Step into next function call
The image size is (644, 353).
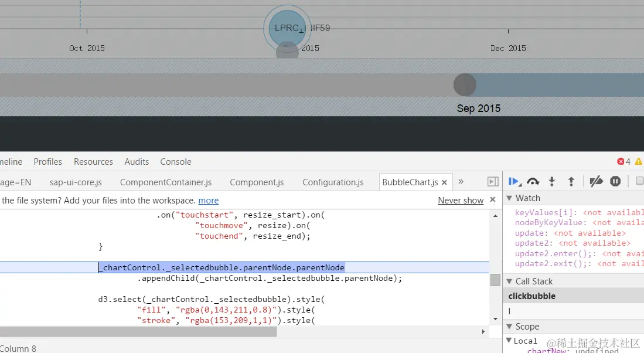[552, 181]
